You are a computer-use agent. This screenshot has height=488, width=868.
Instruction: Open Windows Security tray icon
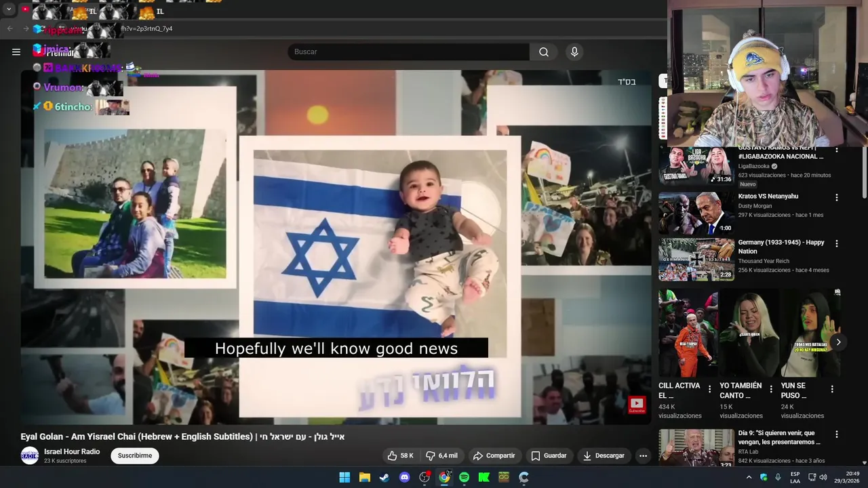(x=764, y=477)
